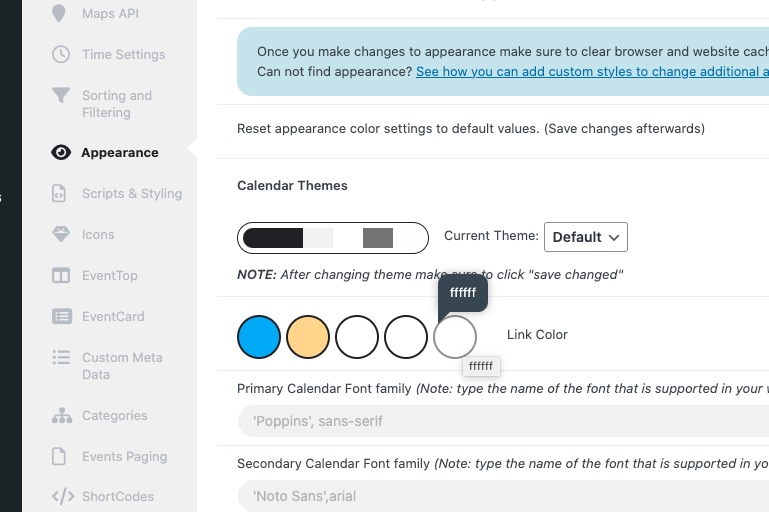Image resolution: width=769 pixels, height=512 pixels.
Task: Click the Primary Calendar Font family field
Action: pyautogui.click(x=503, y=421)
